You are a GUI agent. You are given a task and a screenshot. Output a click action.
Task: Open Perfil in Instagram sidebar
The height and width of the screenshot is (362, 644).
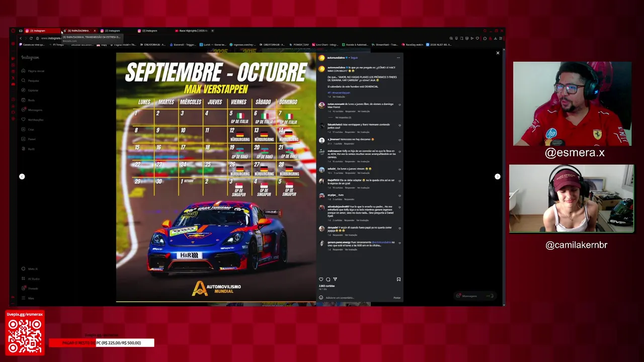coord(28,149)
